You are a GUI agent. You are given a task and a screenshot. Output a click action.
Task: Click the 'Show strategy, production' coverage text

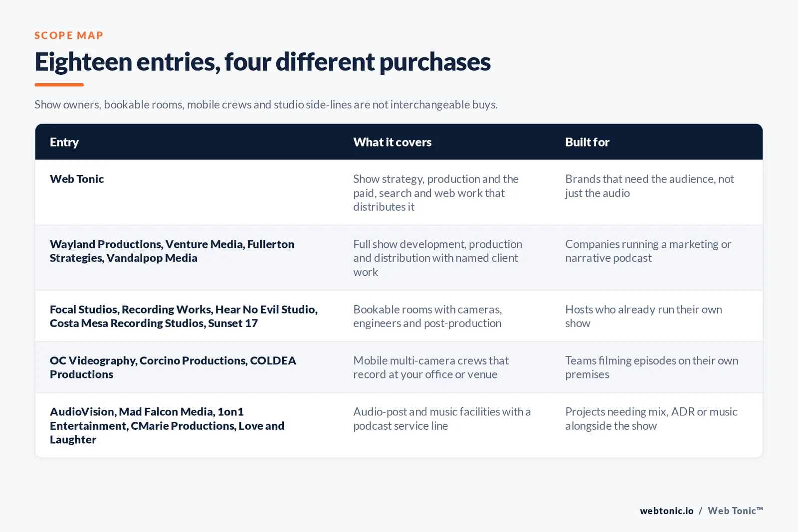(x=436, y=193)
